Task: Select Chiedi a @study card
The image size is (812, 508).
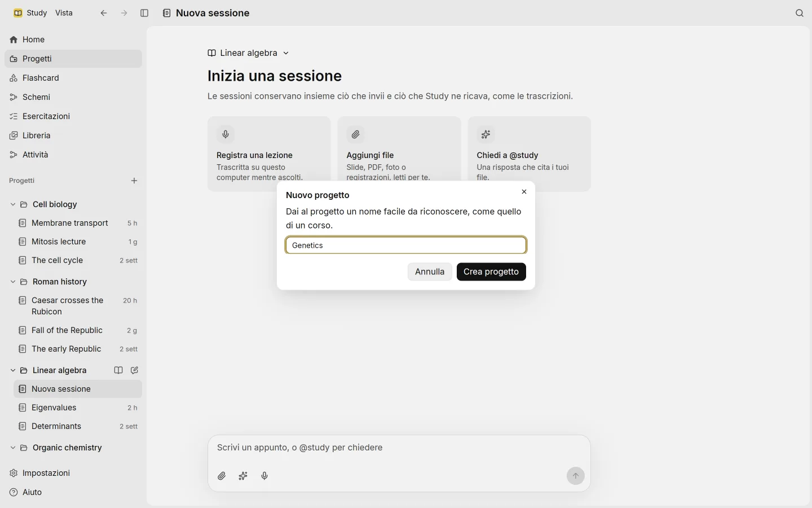Action: tap(529, 154)
